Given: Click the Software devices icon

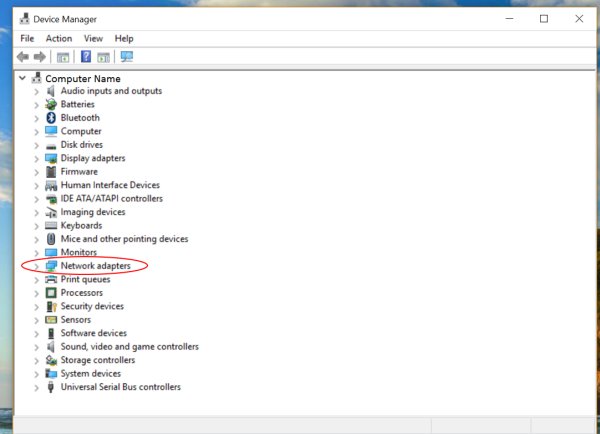Looking at the screenshot, I should point(51,333).
